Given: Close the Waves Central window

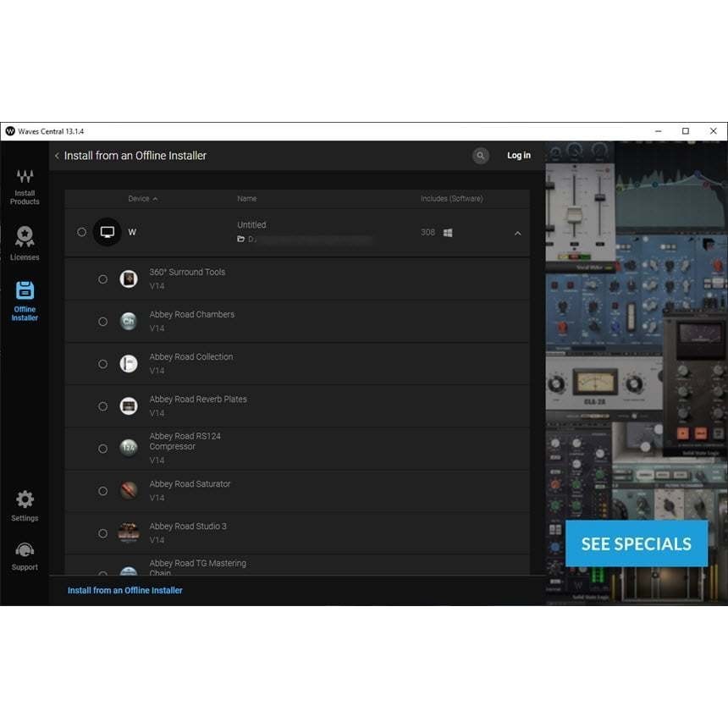Looking at the screenshot, I should coord(714,131).
